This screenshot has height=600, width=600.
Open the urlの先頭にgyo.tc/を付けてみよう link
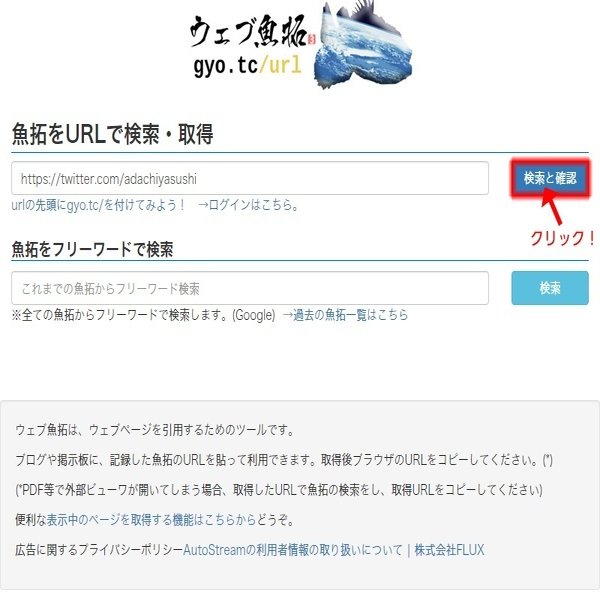[x=98, y=205]
